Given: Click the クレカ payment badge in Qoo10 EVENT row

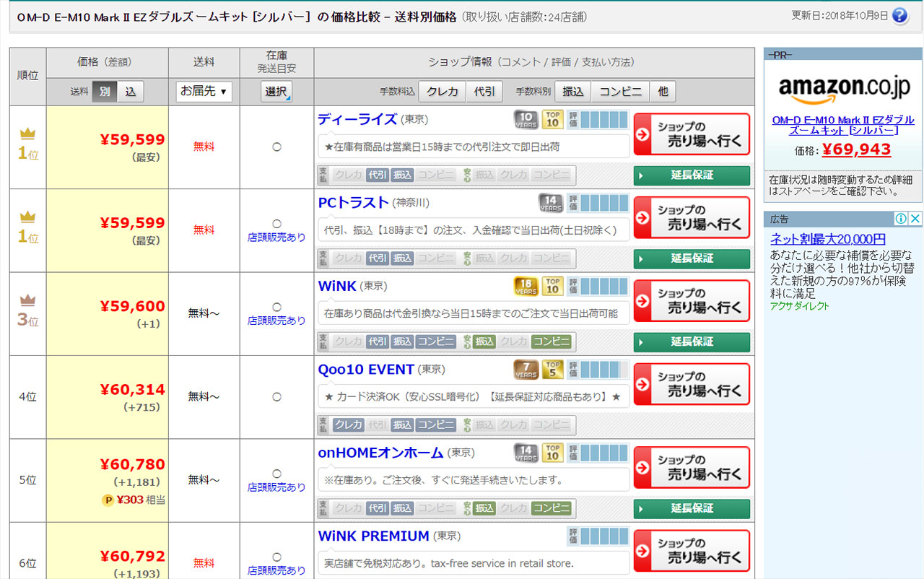Looking at the screenshot, I should pos(348,425).
